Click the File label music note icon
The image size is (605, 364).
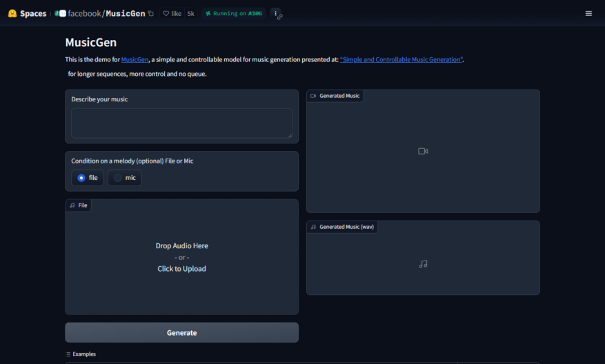pos(72,205)
